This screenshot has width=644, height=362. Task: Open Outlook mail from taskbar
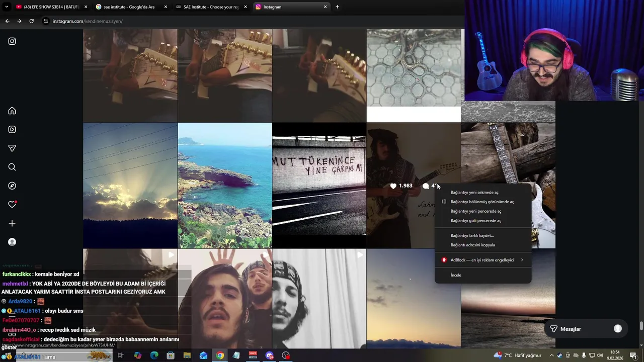click(x=203, y=355)
